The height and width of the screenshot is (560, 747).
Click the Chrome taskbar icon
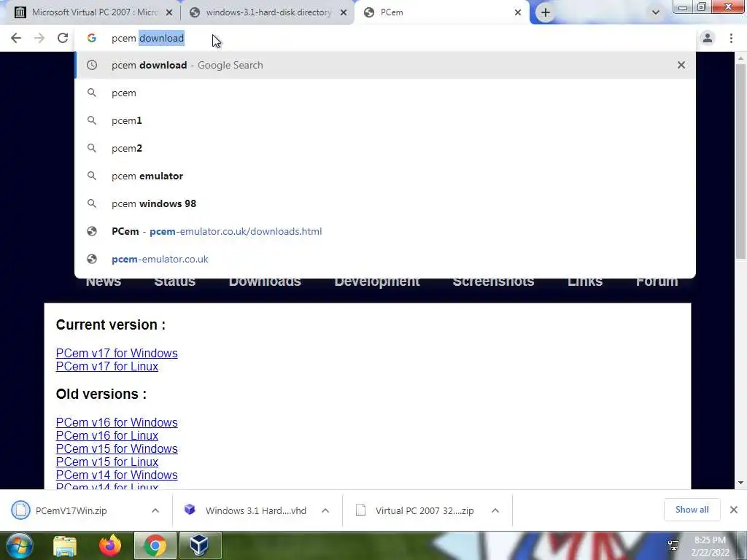155,545
